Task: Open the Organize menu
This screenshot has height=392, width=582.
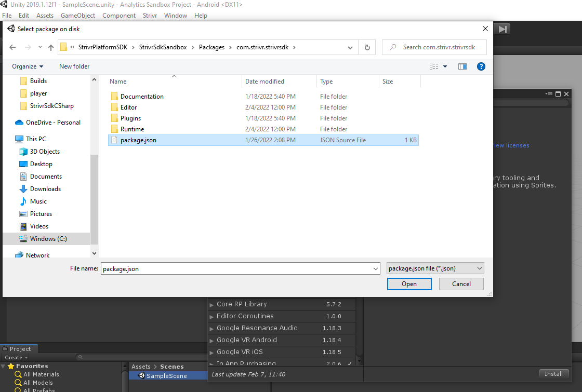Action: (x=28, y=66)
